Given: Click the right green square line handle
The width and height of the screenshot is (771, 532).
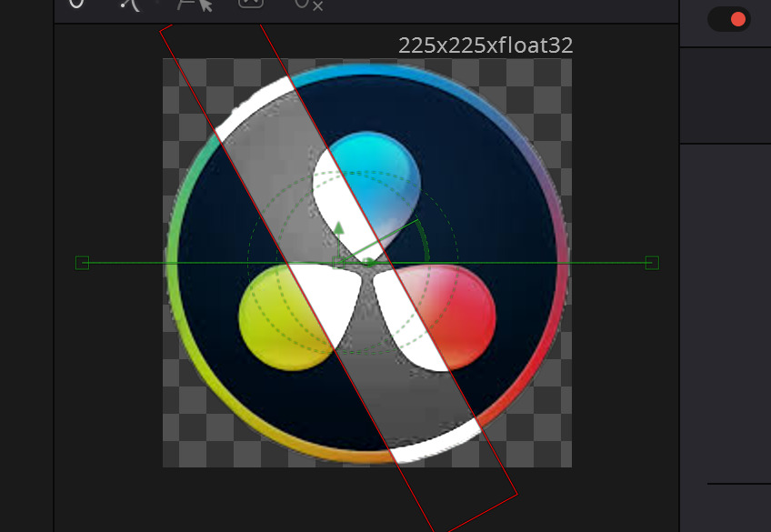Looking at the screenshot, I should coord(652,263).
